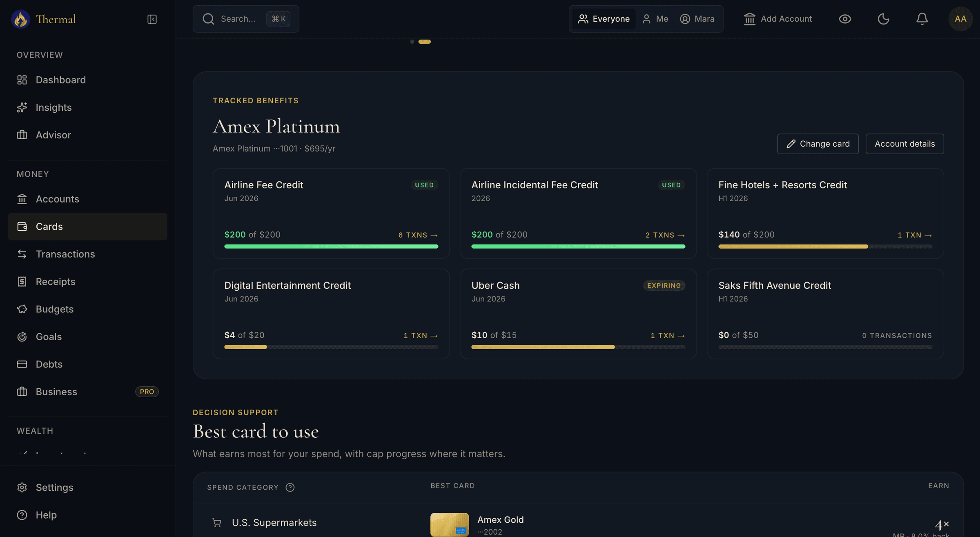Click Airline Fee Credit progress bar

331,246
